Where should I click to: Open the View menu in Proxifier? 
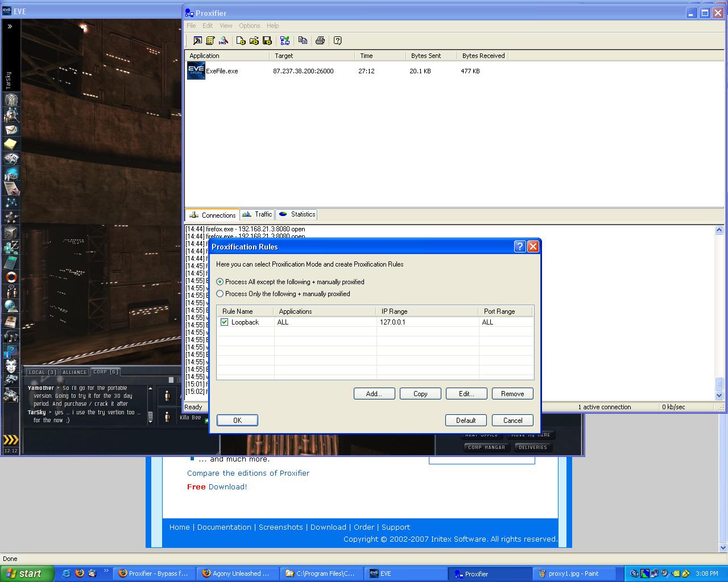click(226, 26)
